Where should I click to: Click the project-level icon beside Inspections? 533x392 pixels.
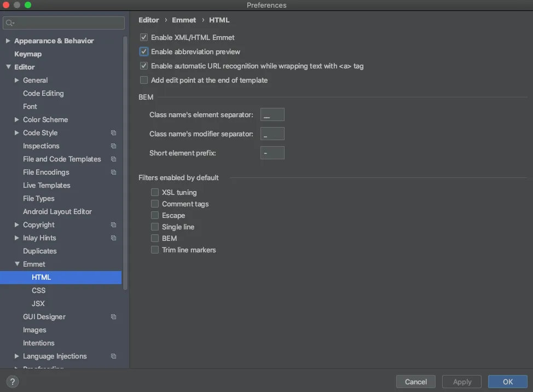(113, 146)
